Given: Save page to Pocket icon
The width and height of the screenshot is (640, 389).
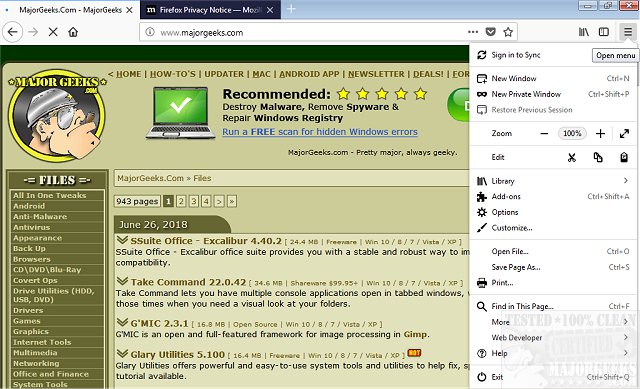Looking at the screenshot, I should [x=491, y=32].
